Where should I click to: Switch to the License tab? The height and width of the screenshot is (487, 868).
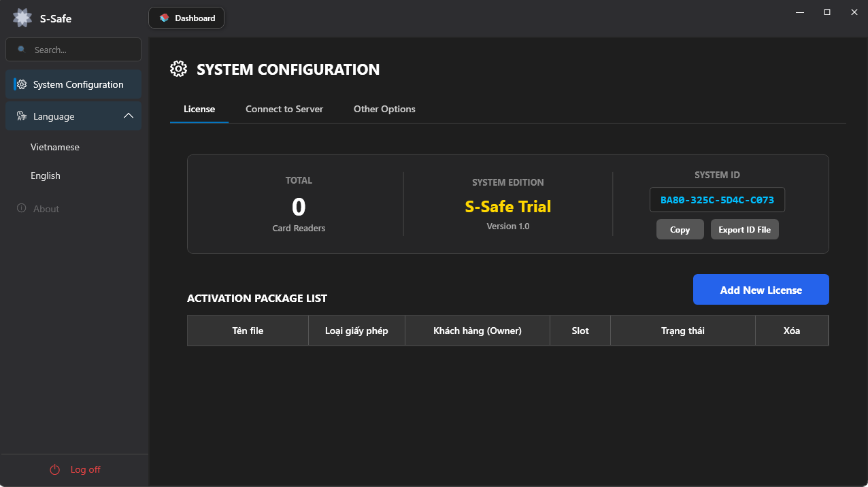pyautogui.click(x=199, y=109)
